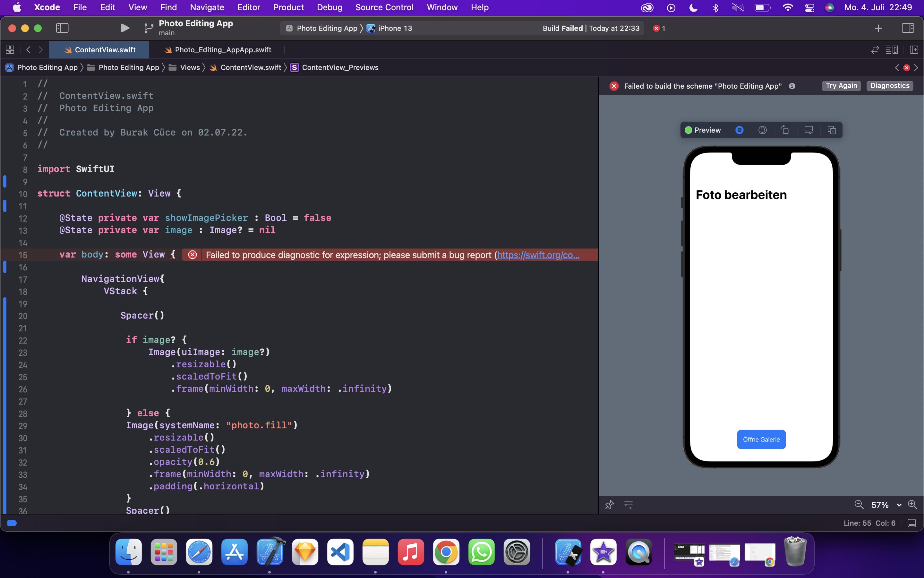Run the app with the play button
Screen dimensions: 924x578
[125, 28]
